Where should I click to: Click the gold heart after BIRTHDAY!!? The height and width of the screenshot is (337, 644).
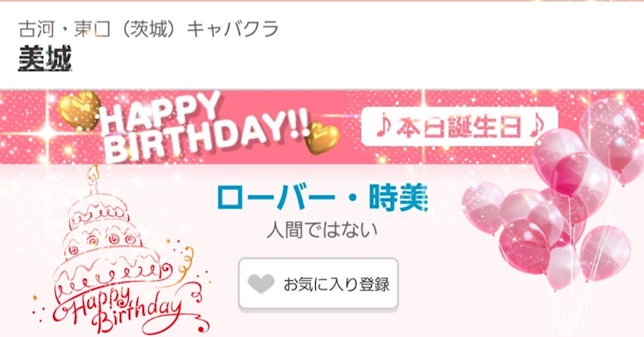click(323, 138)
